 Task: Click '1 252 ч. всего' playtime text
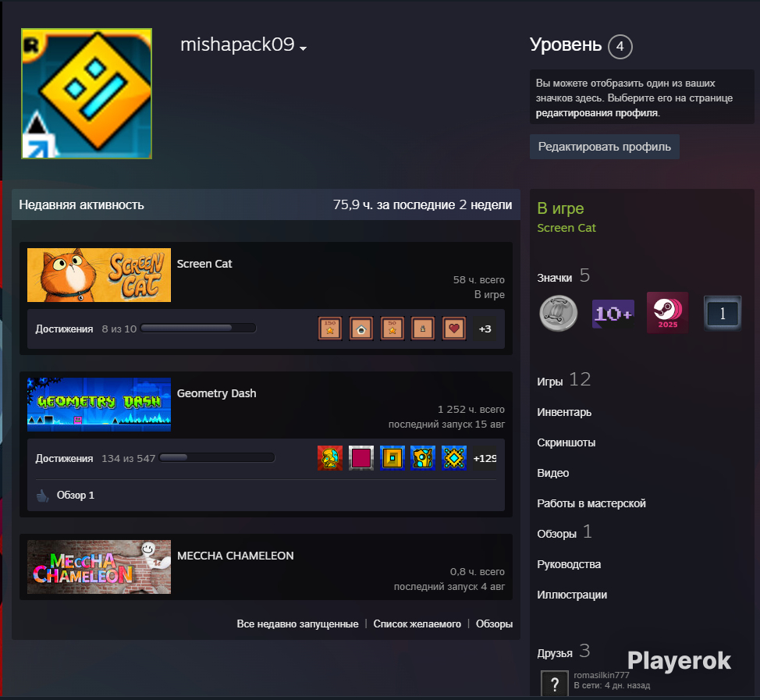tap(471, 410)
